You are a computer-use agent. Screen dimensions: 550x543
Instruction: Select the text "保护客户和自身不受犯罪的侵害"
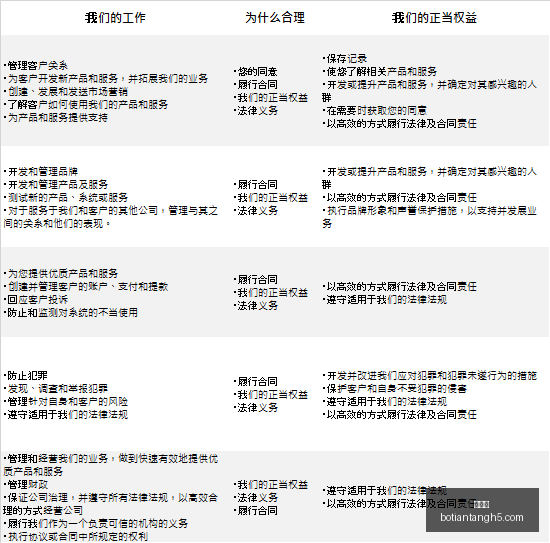pyautogui.click(x=395, y=388)
